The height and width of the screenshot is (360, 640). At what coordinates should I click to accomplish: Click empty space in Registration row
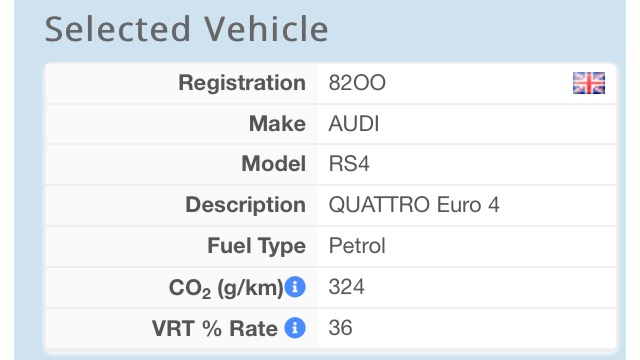(478, 83)
